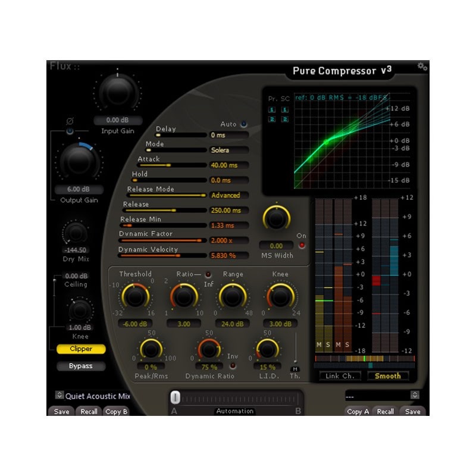Screen dimensions: 476x476
Task: Click the Peak/Rms knob
Action: pos(151,349)
